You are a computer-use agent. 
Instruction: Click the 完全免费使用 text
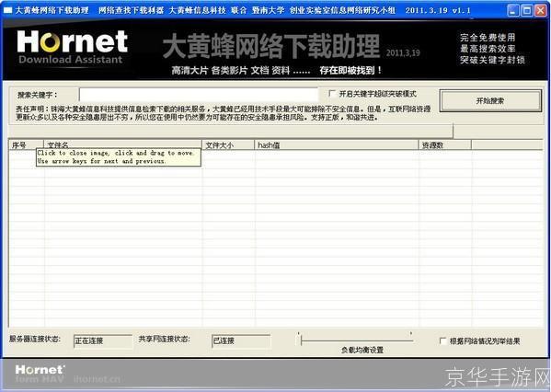click(x=488, y=37)
